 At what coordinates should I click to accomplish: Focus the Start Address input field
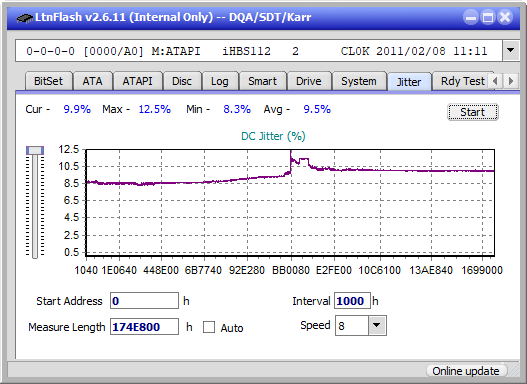(x=144, y=301)
